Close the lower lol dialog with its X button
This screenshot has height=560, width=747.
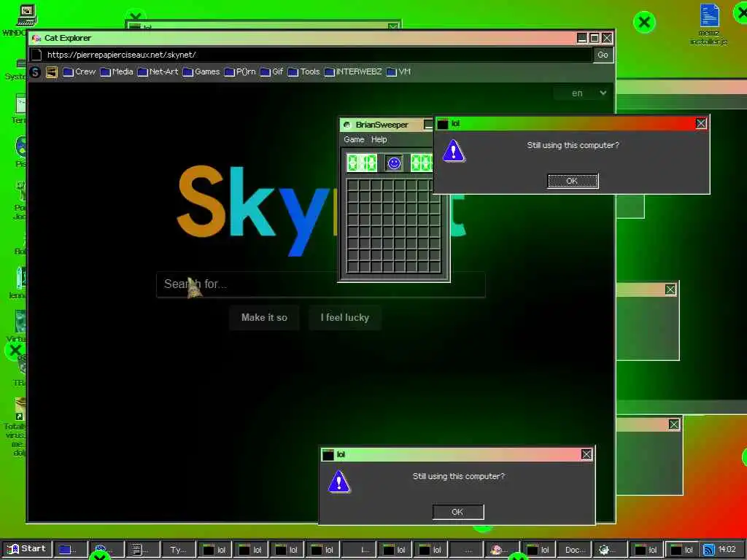click(587, 455)
